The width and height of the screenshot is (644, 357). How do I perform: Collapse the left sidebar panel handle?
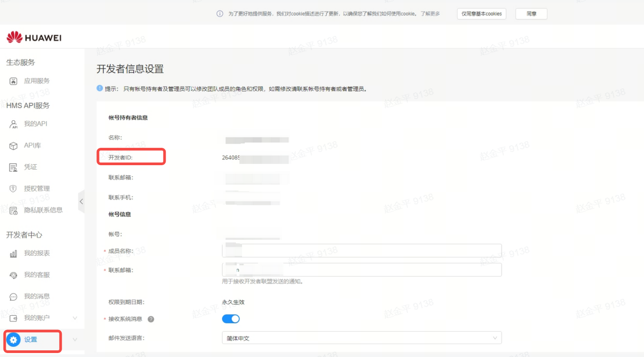(x=81, y=201)
